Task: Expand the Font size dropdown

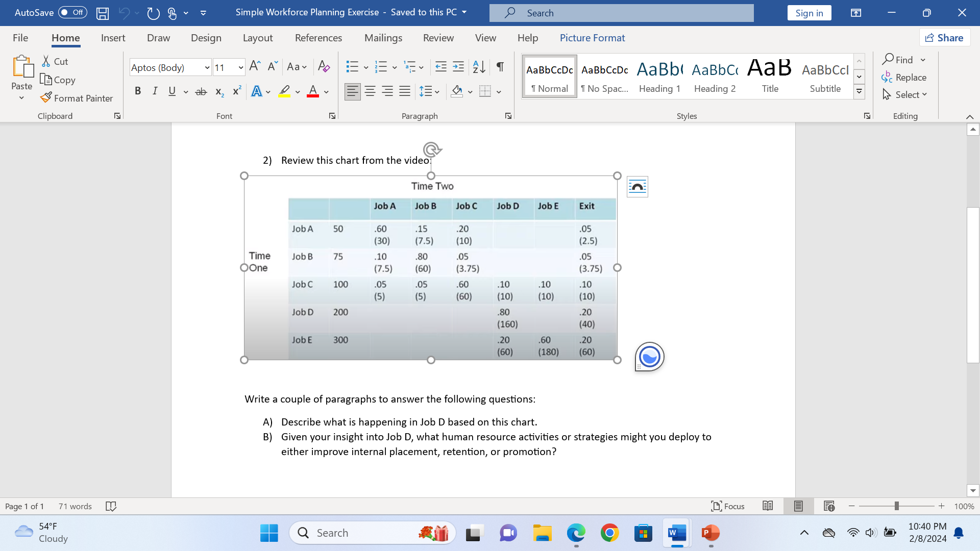Action: coord(240,67)
